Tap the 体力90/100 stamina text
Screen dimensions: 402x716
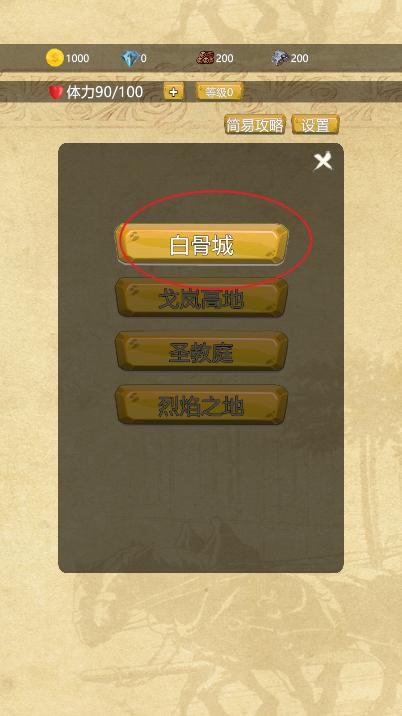coord(105,92)
